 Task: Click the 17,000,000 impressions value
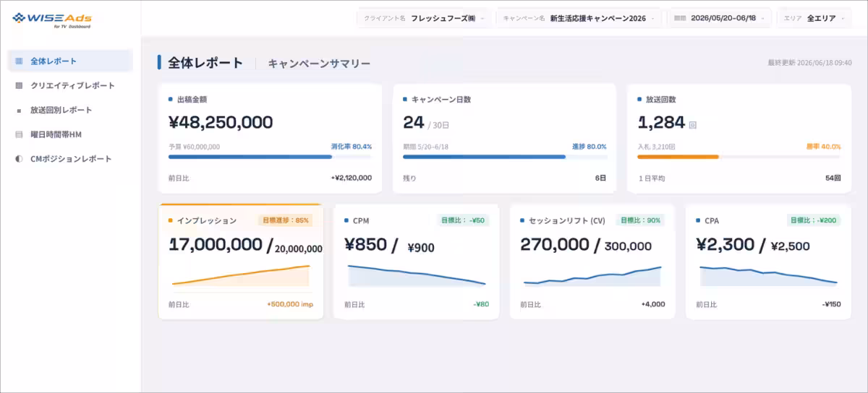(x=216, y=245)
